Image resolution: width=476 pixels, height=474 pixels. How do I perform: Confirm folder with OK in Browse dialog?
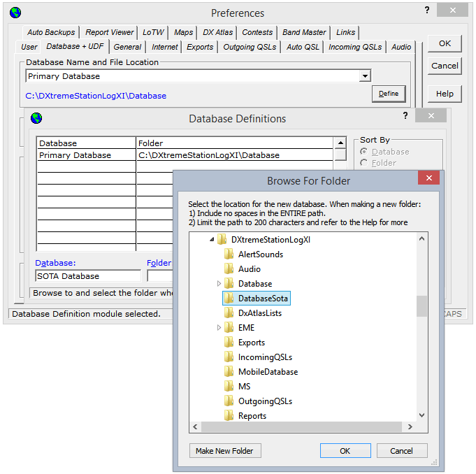coord(345,451)
